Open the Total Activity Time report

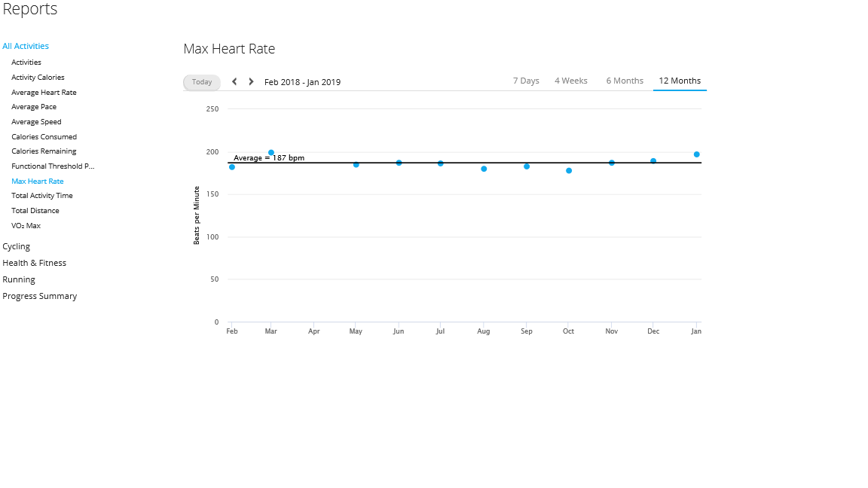[x=42, y=195]
